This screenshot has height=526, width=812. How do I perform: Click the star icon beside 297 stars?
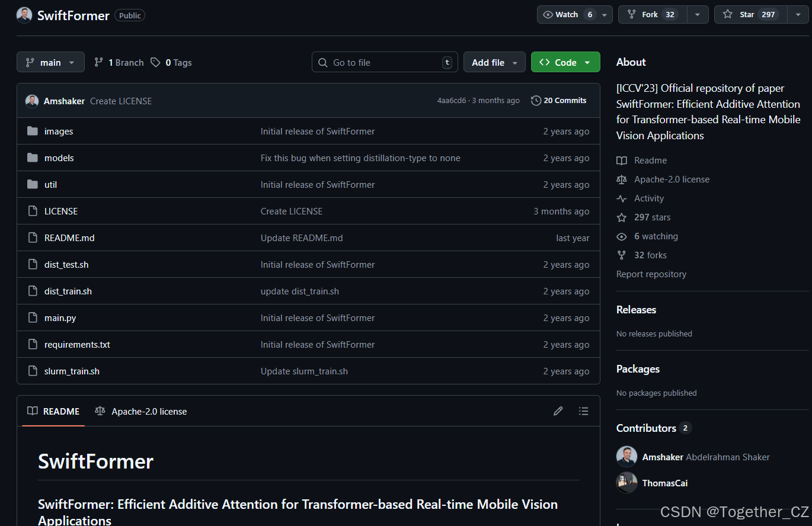pos(622,217)
